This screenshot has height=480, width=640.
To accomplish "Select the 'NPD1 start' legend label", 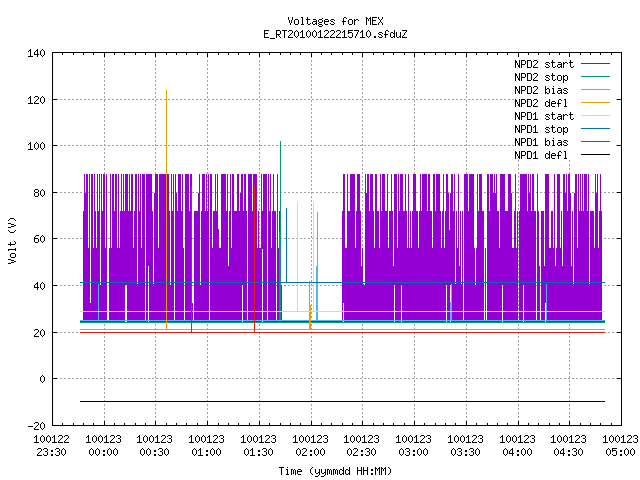I will tap(544, 116).
